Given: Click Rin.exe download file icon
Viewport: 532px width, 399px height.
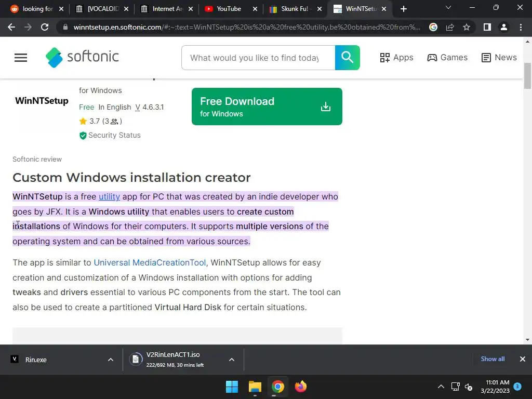Looking at the screenshot, I should tap(15, 359).
